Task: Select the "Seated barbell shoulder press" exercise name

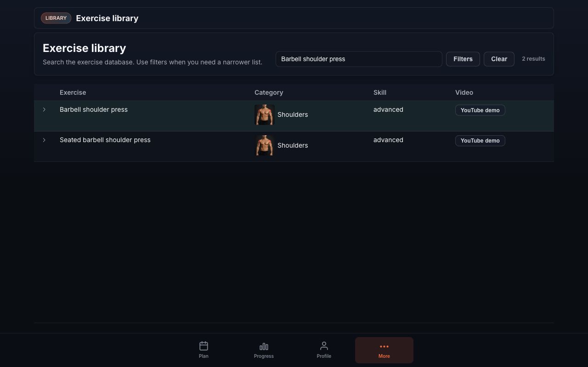Action: click(105, 140)
